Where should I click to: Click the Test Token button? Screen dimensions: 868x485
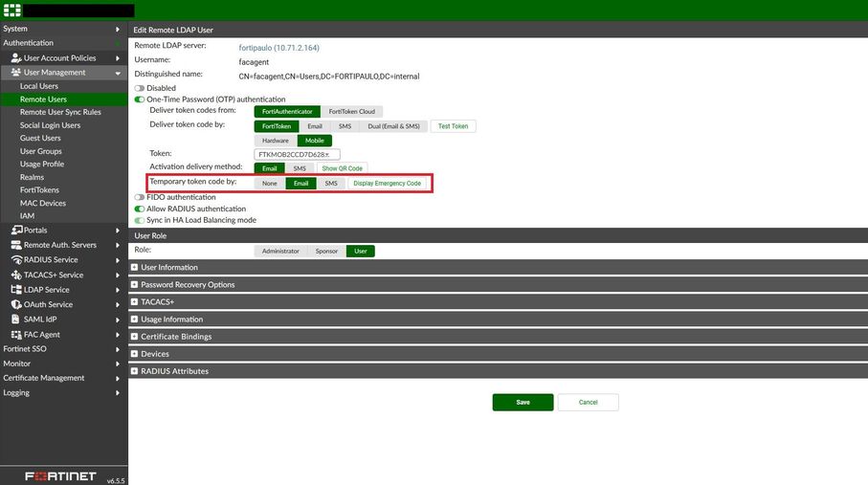(453, 126)
